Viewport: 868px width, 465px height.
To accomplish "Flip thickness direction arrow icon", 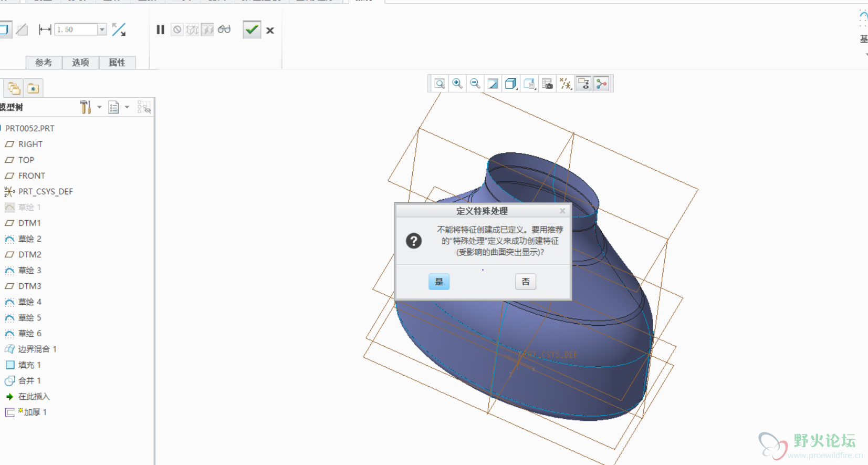I will pos(119,29).
